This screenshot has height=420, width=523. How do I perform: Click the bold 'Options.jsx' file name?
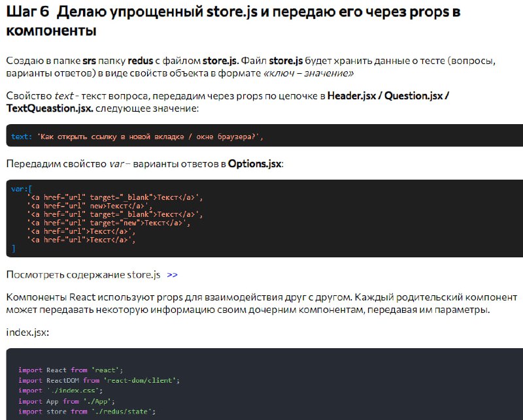pyautogui.click(x=254, y=164)
